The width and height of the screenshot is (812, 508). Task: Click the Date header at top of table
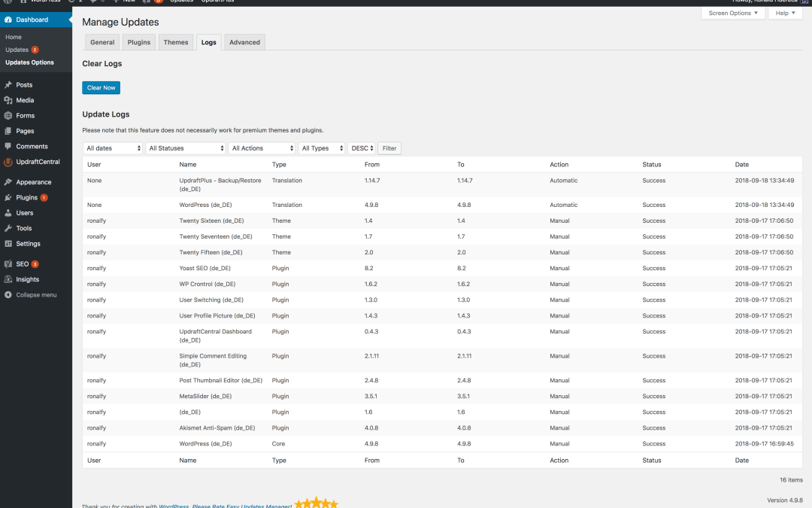click(x=741, y=164)
